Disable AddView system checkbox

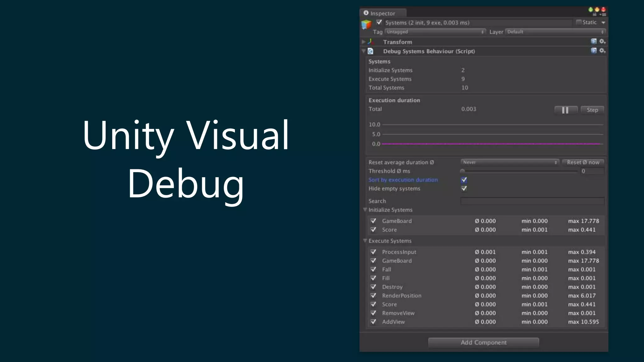373,322
